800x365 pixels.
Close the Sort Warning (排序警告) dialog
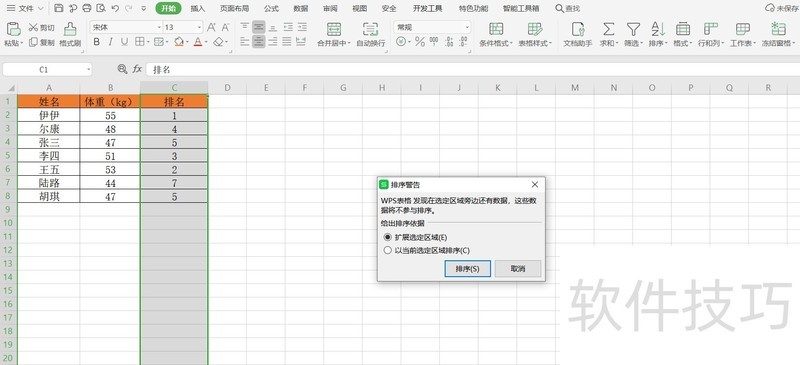535,184
